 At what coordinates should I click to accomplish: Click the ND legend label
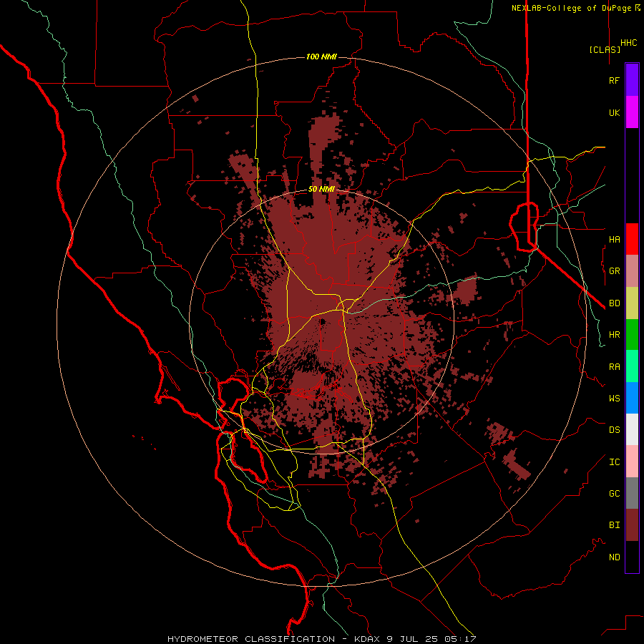(615, 557)
